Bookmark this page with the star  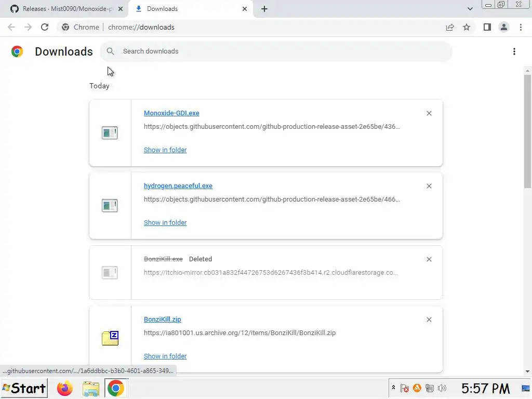tap(467, 27)
